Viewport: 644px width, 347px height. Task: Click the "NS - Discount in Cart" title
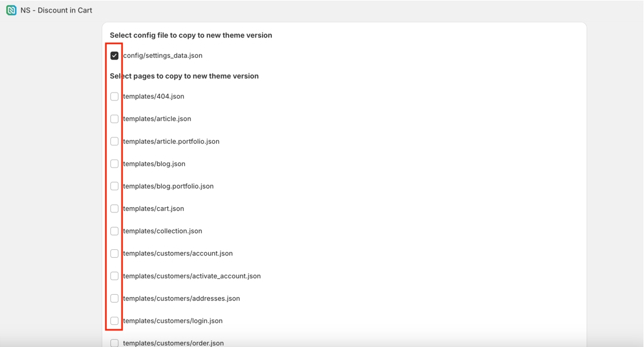(56, 10)
